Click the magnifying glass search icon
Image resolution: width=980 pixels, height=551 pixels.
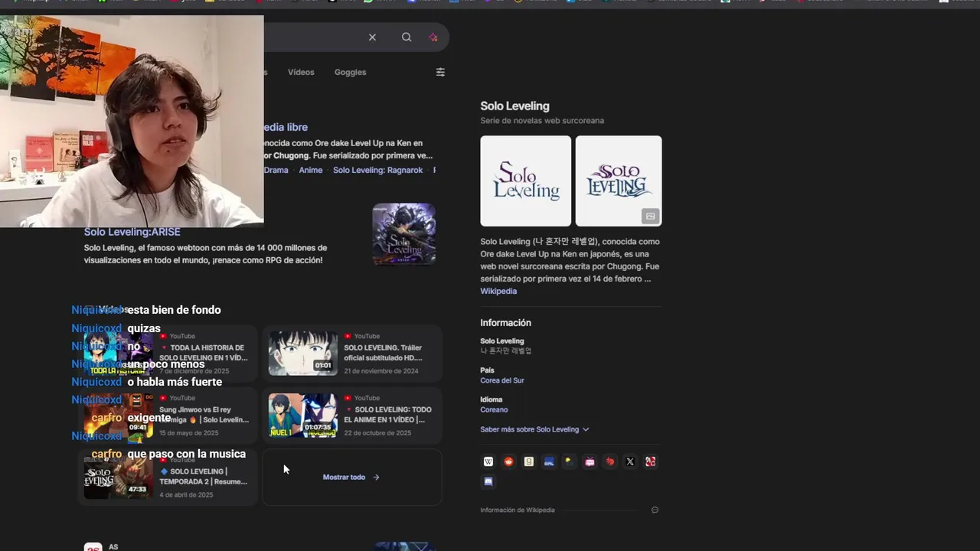pyautogui.click(x=407, y=37)
